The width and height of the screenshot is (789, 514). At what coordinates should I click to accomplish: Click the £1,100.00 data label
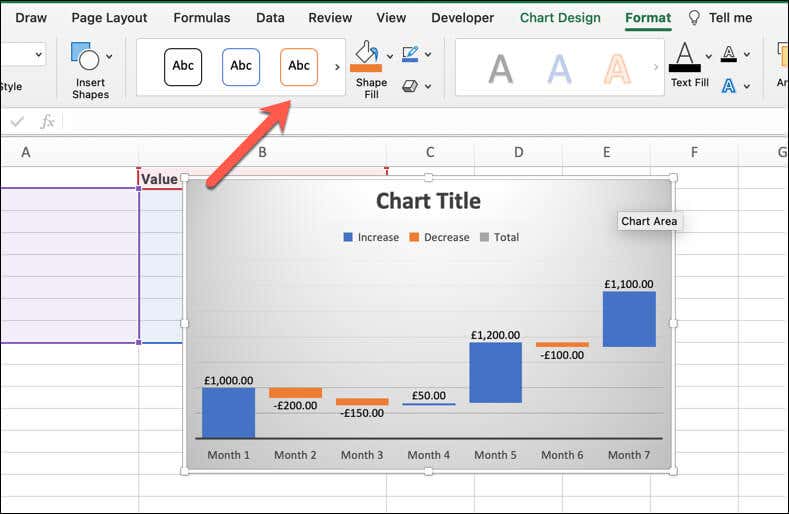point(629,284)
